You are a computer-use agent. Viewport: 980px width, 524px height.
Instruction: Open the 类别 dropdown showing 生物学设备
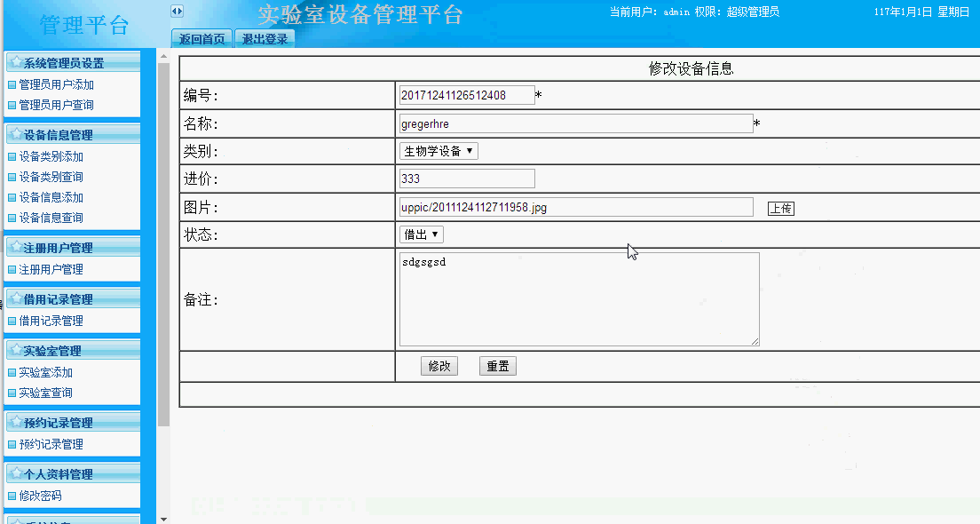[439, 151]
